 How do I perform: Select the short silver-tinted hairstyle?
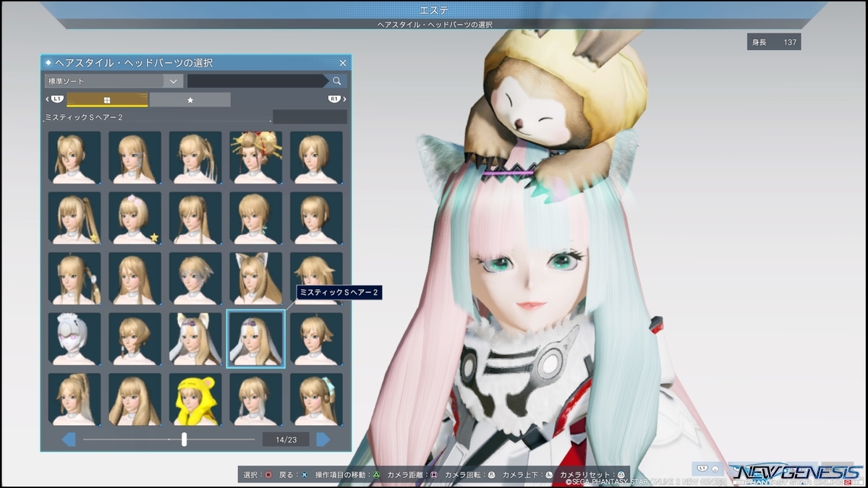coord(195,278)
